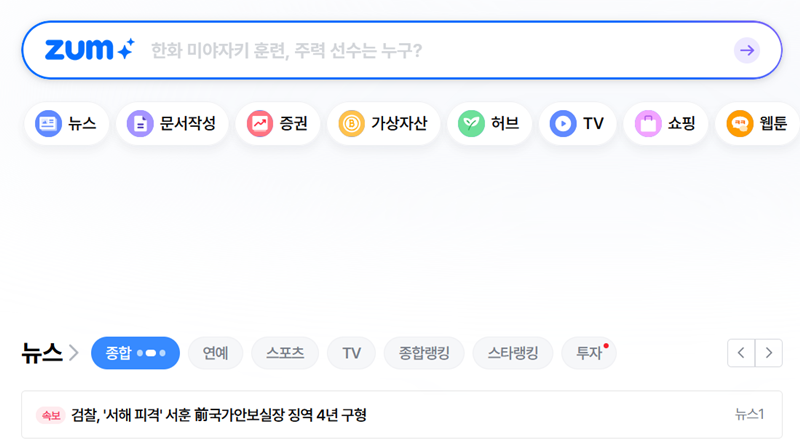Open the 증권 stock chart icon

pyautogui.click(x=260, y=123)
